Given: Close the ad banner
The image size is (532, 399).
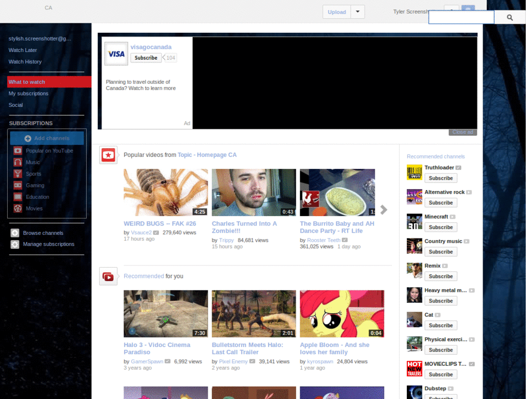Looking at the screenshot, I should [x=463, y=132].
